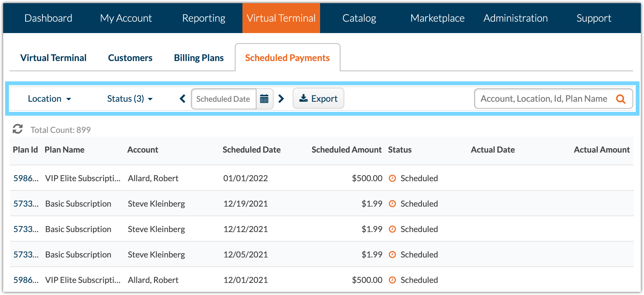Sort by Actual Amount column header
Image resolution: width=644 pixels, height=295 pixels.
click(602, 150)
